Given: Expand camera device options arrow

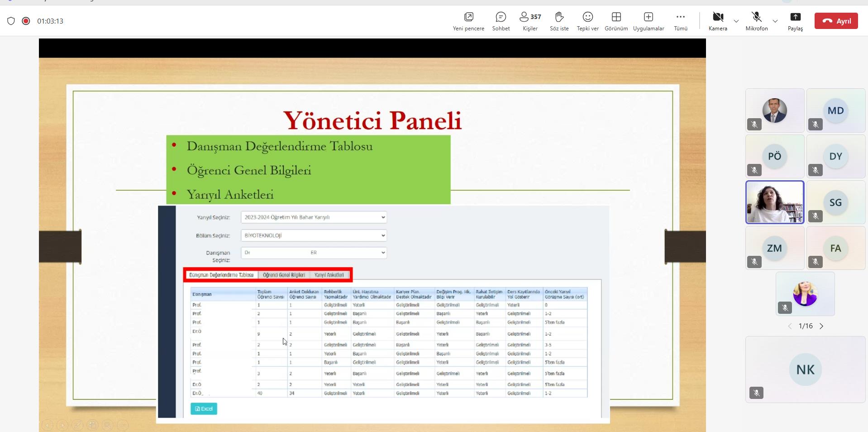Looking at the screenshot, I should pyautogui.click(x=736, y=21).
